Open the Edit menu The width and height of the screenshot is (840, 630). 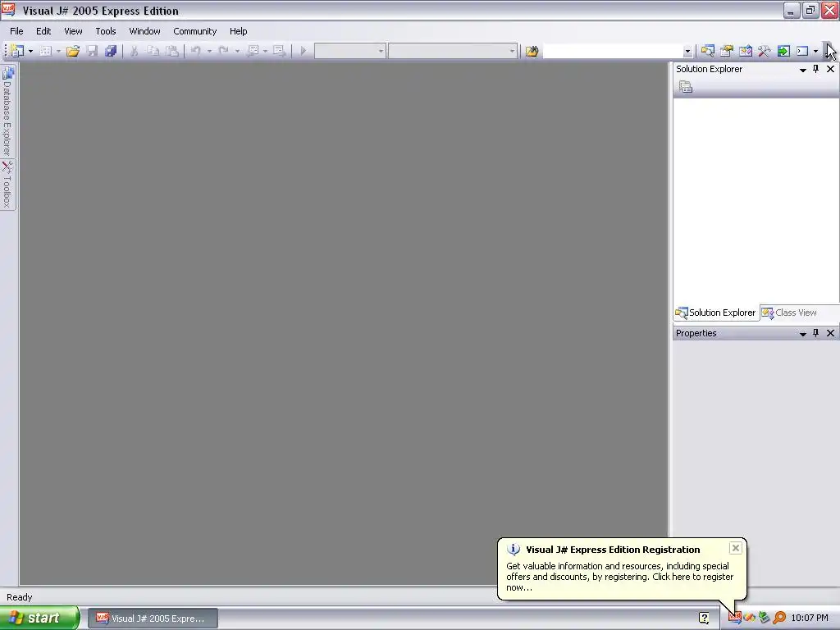pyautogui.click(x=43, y=31)
